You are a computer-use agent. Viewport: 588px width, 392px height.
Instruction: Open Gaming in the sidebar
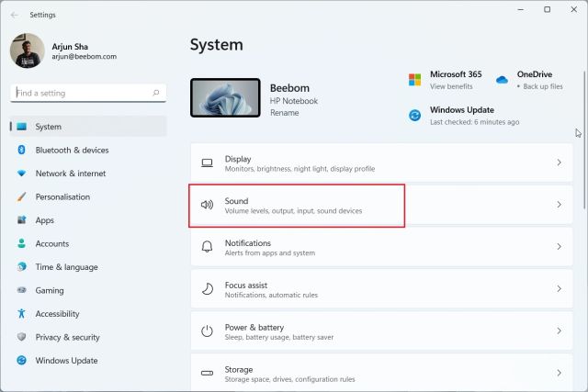[50, 290]
